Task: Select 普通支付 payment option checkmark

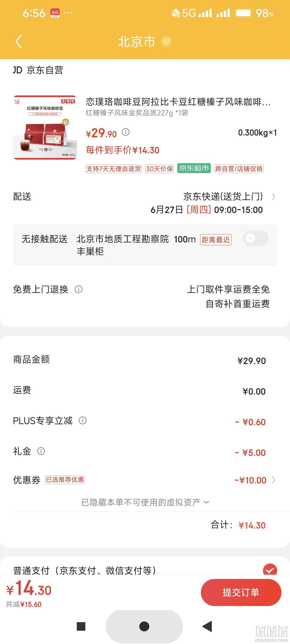Action: [x=270, y=570]
